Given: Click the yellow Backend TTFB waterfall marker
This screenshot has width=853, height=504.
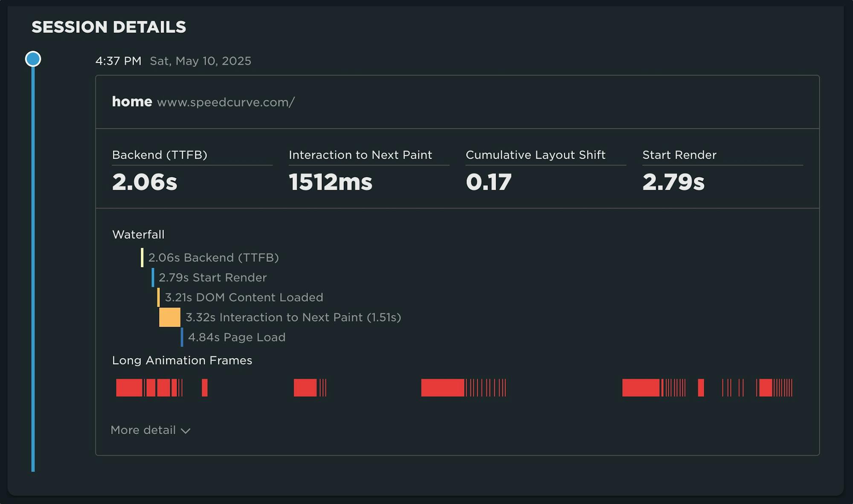Looking at the screenshot, I should [142, 258].
